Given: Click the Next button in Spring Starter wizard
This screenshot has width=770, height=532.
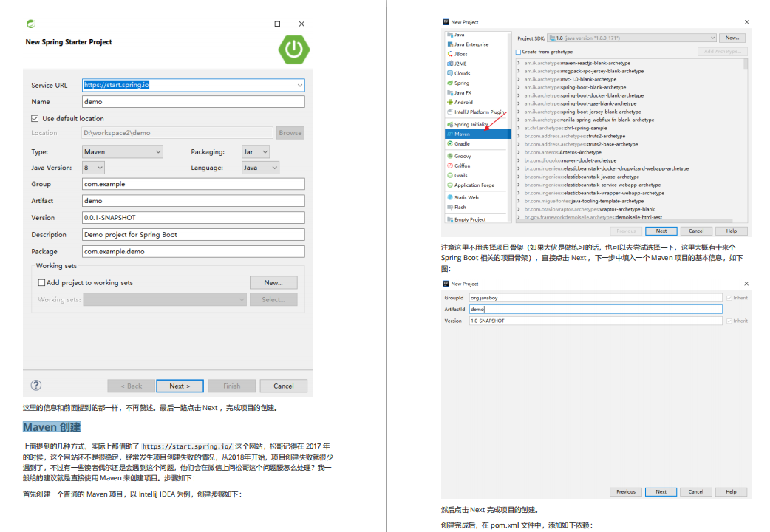Looking at the screenshot, I should 180,386.
